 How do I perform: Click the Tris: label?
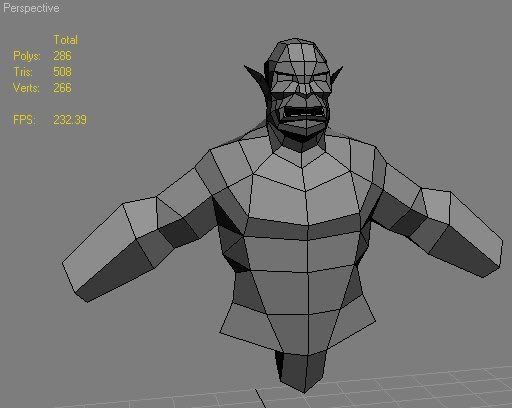[x=23, y=72]
